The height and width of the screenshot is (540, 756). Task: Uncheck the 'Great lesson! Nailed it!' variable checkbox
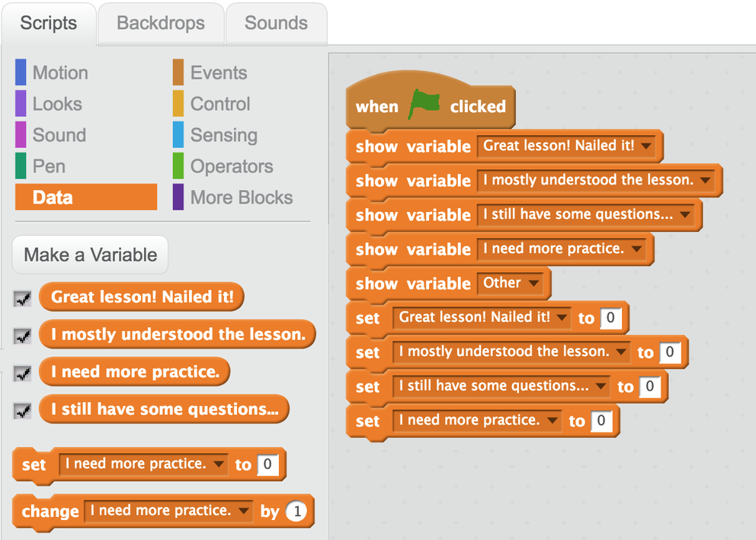click(x=23, y=298)
